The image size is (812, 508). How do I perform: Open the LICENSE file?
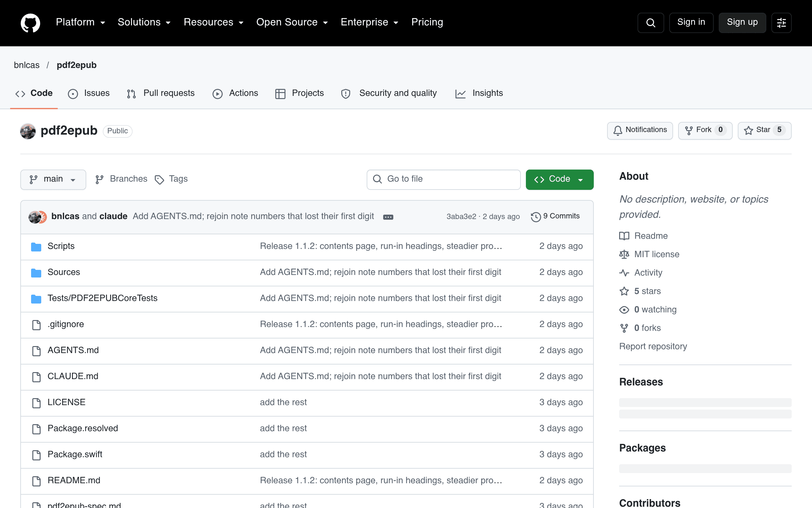point(66,403)
